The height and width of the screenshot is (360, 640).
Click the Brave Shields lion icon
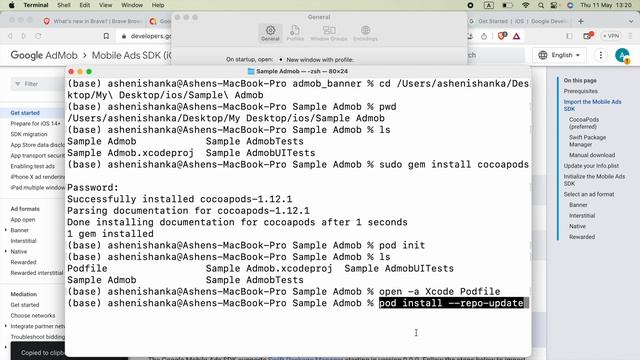tap(502, 36)
